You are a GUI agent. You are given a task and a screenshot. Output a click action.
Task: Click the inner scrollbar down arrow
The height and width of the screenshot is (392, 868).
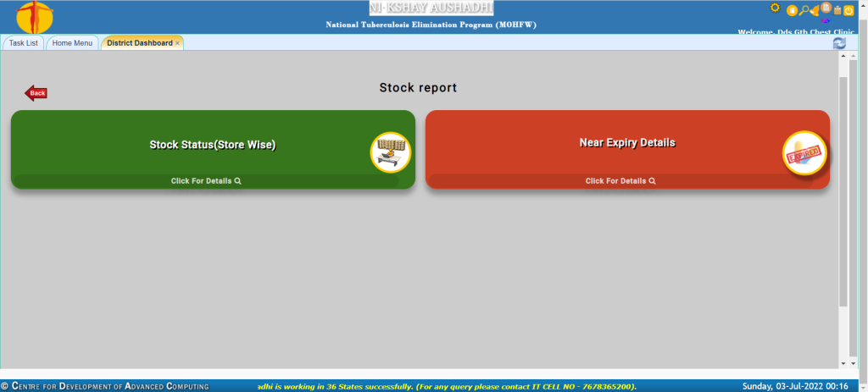843,363
